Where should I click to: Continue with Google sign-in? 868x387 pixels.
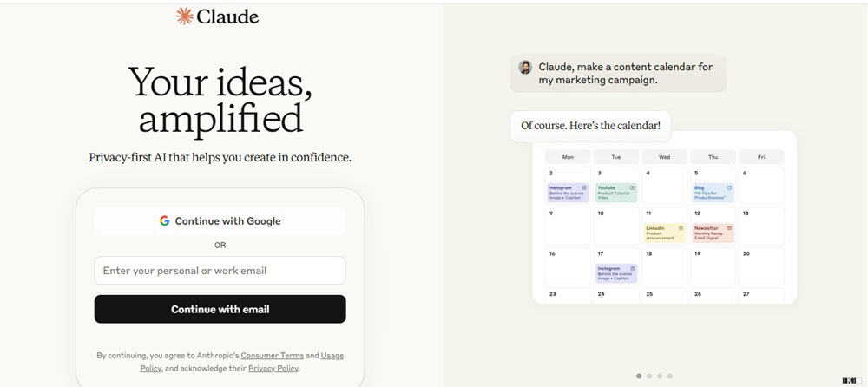pos(220,221)
